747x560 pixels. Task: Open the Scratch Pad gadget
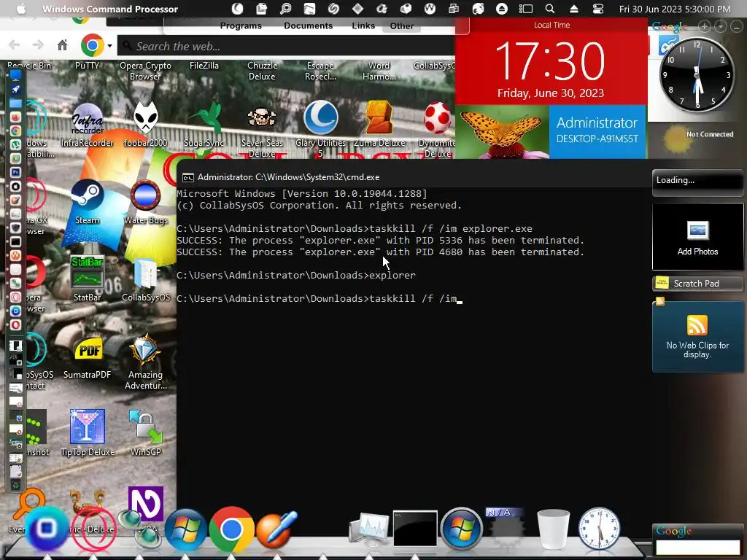click(697, 284)
